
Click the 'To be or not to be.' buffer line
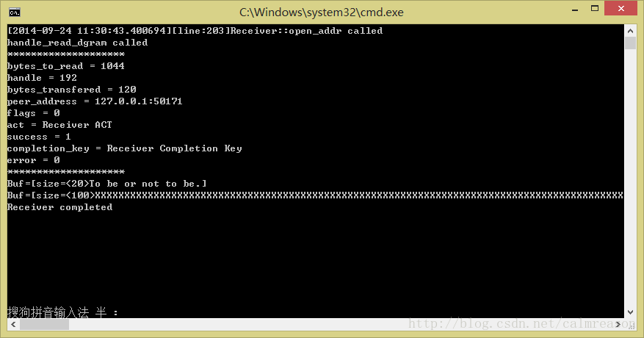click(x=106, y=184)
